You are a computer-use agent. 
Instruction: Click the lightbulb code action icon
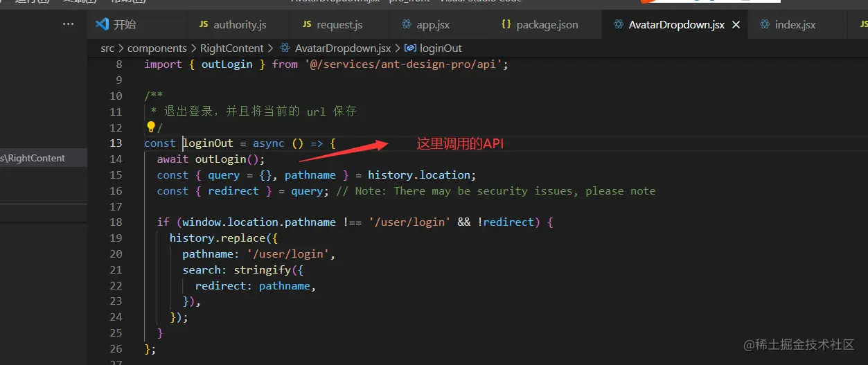click(x=150, y=127)
